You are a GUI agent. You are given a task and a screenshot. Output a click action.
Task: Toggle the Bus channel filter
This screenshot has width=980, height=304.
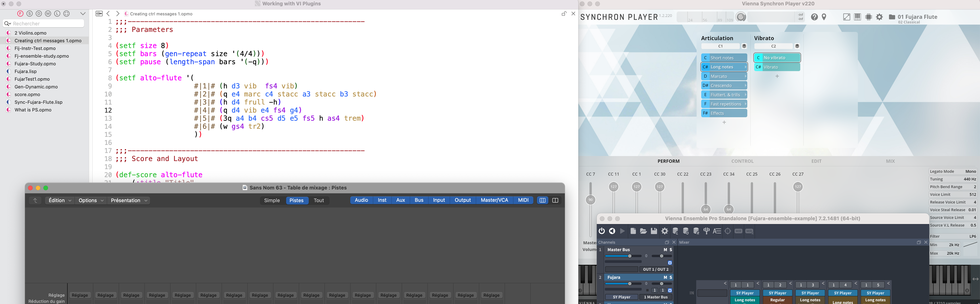[419, 200]
